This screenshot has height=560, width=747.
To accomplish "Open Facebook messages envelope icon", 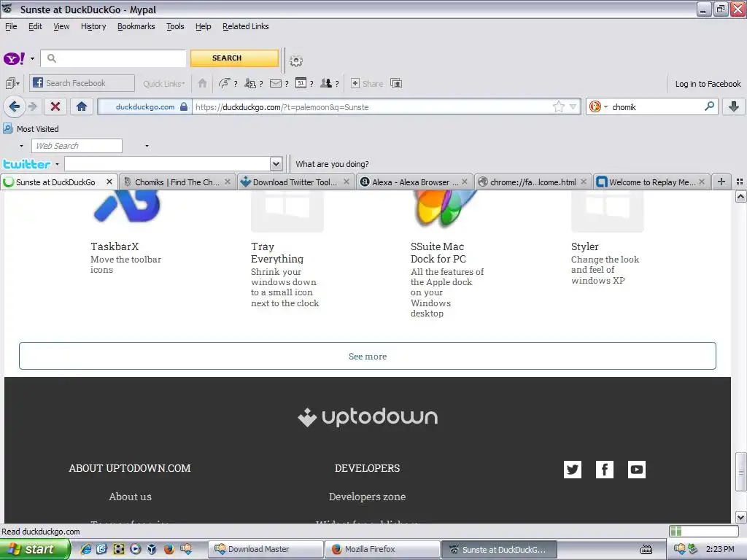I will pyautogui.click(x=275, y=83).
